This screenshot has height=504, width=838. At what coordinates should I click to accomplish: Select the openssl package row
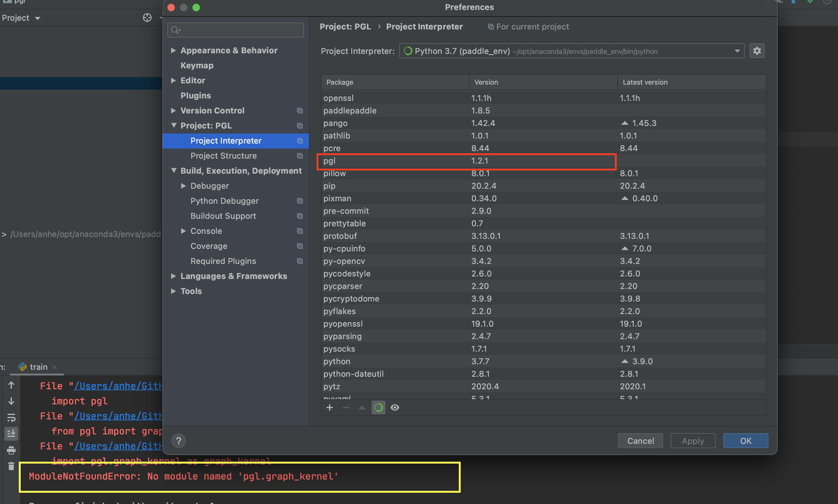pyautogui.click(x=543, y=98)
